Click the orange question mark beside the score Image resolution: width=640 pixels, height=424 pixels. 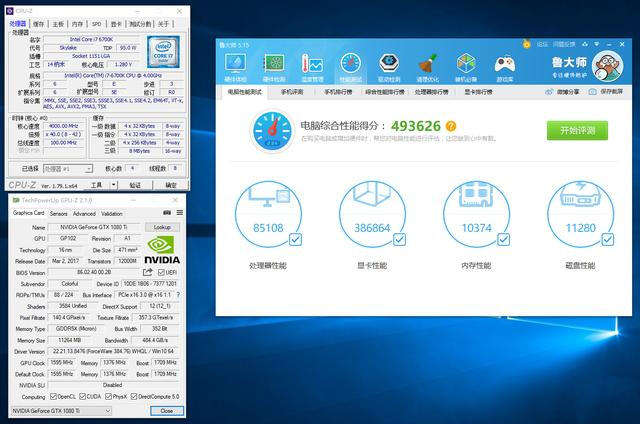point(451,126)
